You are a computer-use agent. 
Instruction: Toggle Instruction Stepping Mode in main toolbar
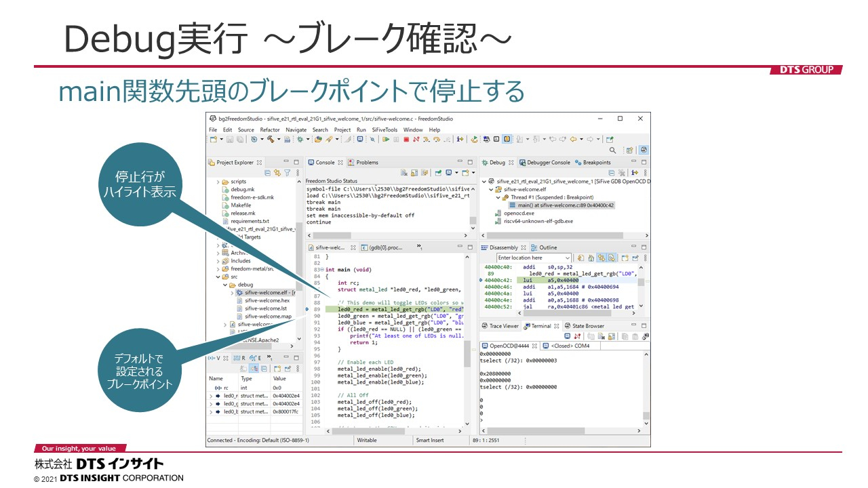pos(460,139)
